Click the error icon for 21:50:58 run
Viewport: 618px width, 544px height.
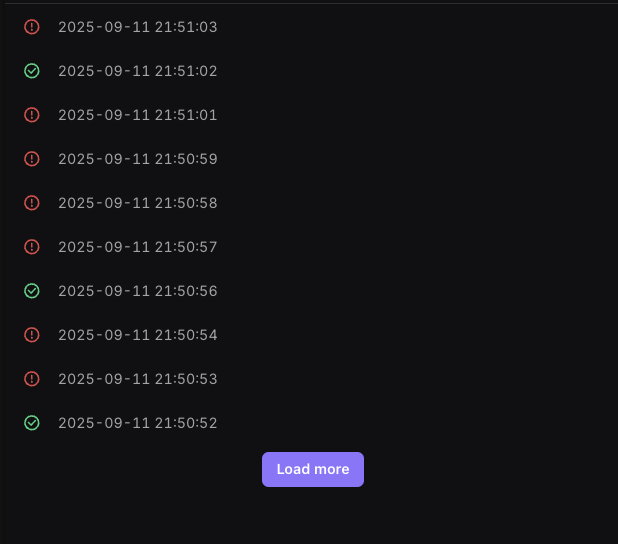click(x=32, y=203)
